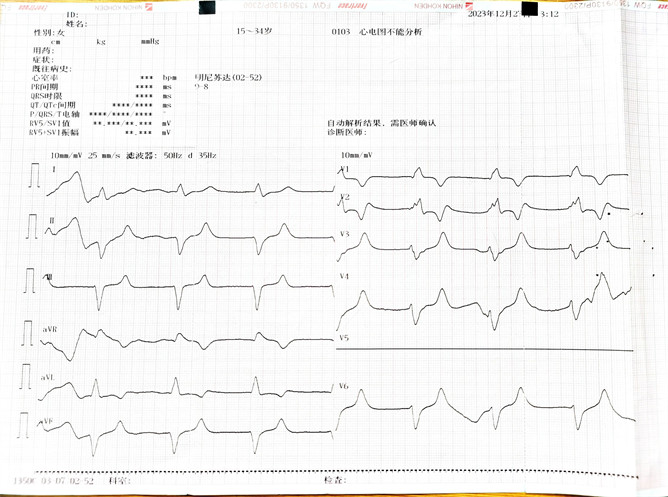Select the "bpm" unit text
The height and width of the screenshot is (497, 668).
click(169, 78)
